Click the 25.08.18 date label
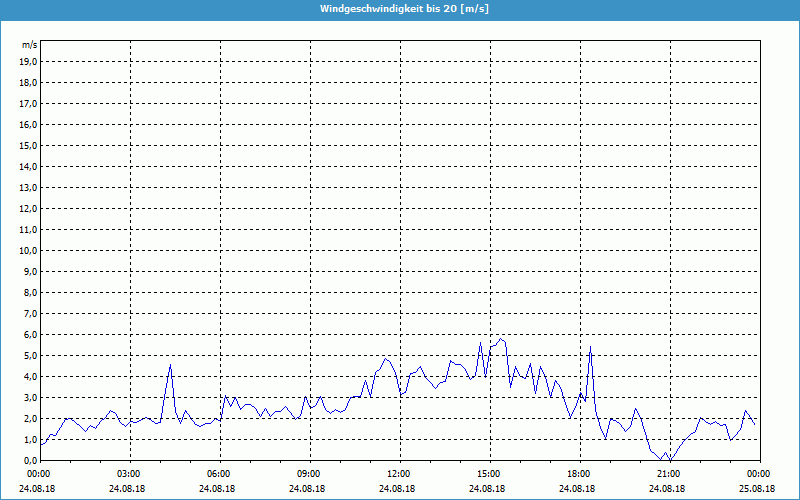This screenshot has height=500, width=800. [757, 488]
